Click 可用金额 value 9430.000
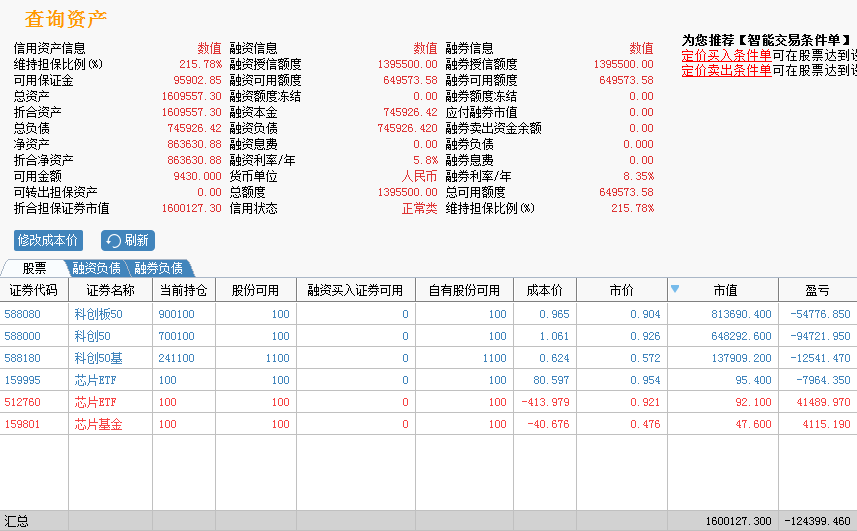 point(197,176)
